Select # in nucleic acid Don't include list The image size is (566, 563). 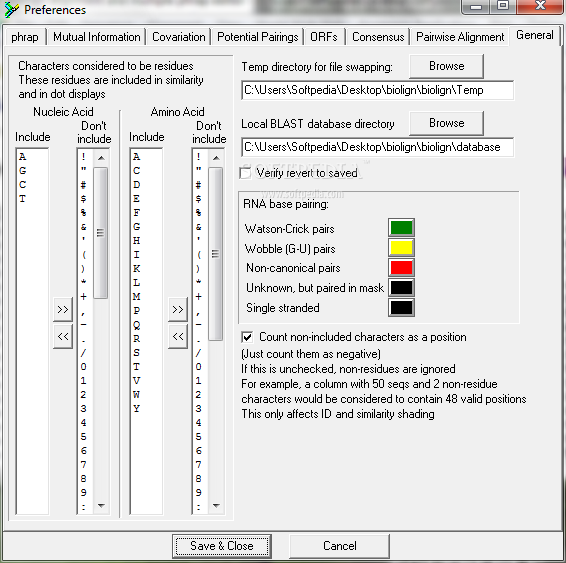coord(83,185)
